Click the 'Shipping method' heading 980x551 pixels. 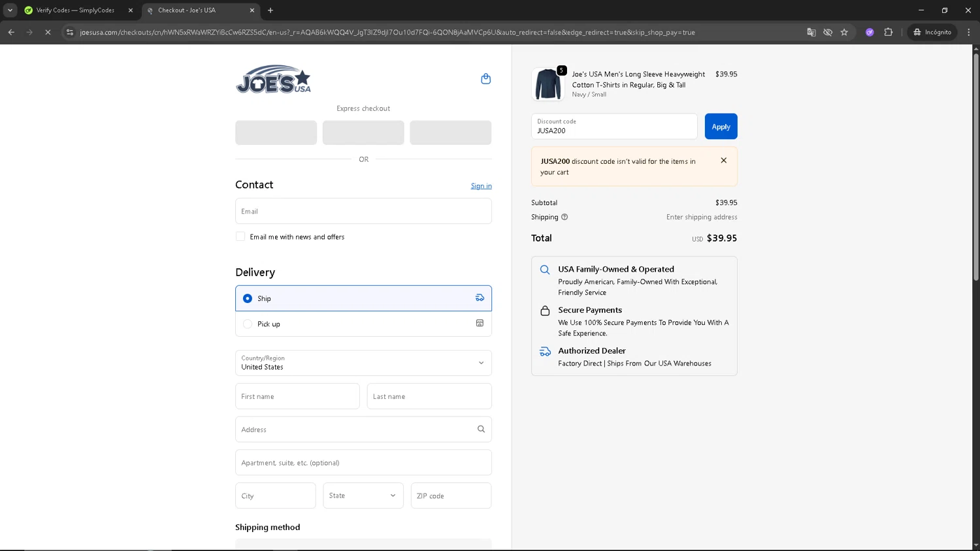pos(268,527)
